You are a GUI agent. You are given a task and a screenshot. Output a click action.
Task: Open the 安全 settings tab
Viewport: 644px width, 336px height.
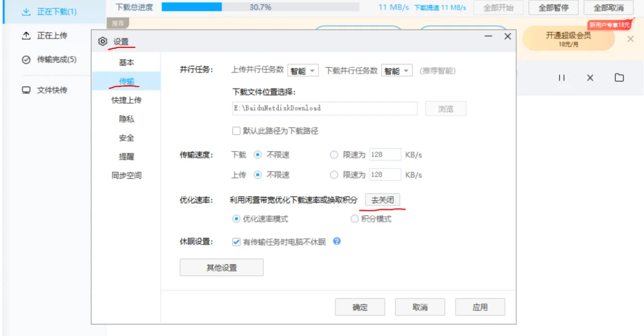pyautogui.click(x=126, y=138)
